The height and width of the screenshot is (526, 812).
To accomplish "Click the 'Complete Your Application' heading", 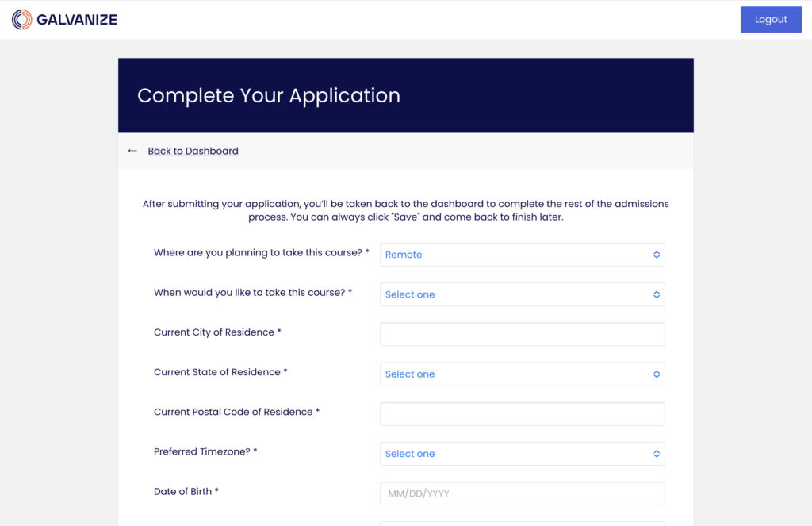I will (269, 96).
